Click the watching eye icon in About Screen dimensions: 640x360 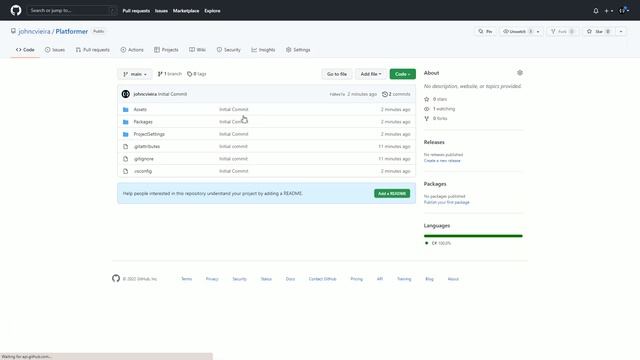click(427, 109)
